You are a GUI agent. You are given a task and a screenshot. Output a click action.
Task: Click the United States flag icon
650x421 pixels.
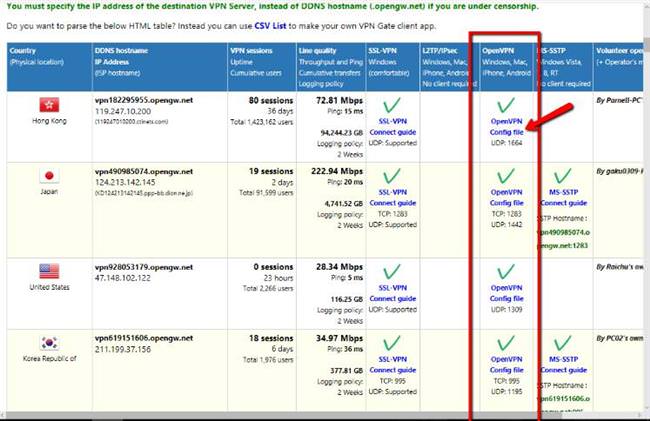49,271
